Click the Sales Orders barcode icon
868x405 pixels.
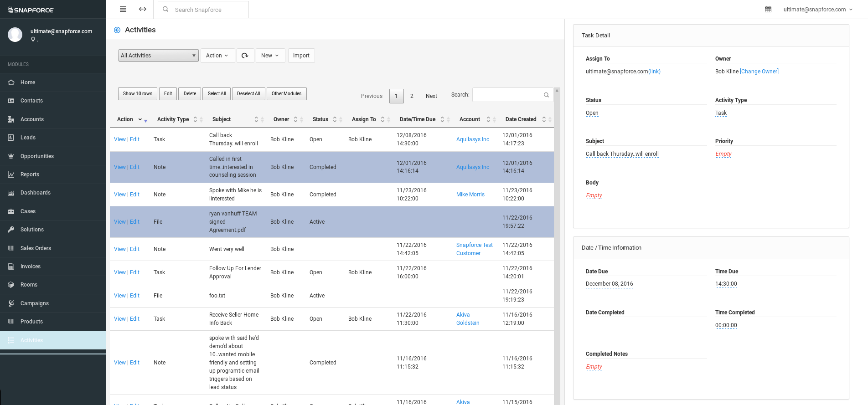coord(11,248)
